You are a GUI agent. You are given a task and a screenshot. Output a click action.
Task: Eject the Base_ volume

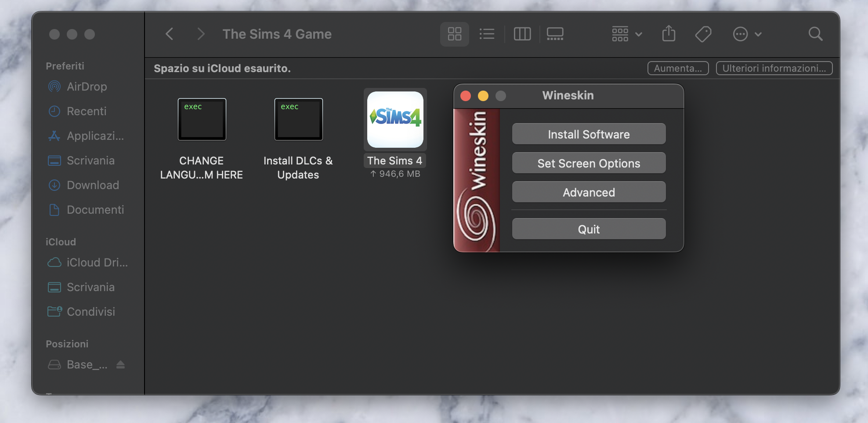coord(120,365)
